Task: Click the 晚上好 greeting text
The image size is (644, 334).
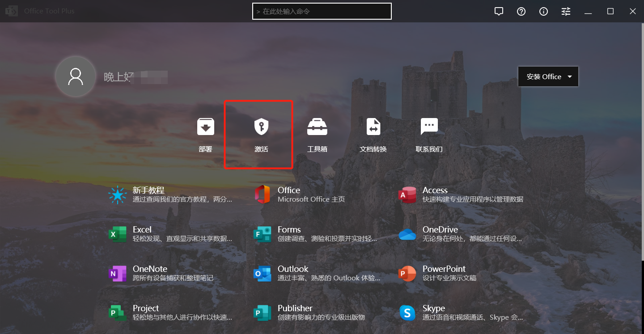Action: (x=119, y=77)
